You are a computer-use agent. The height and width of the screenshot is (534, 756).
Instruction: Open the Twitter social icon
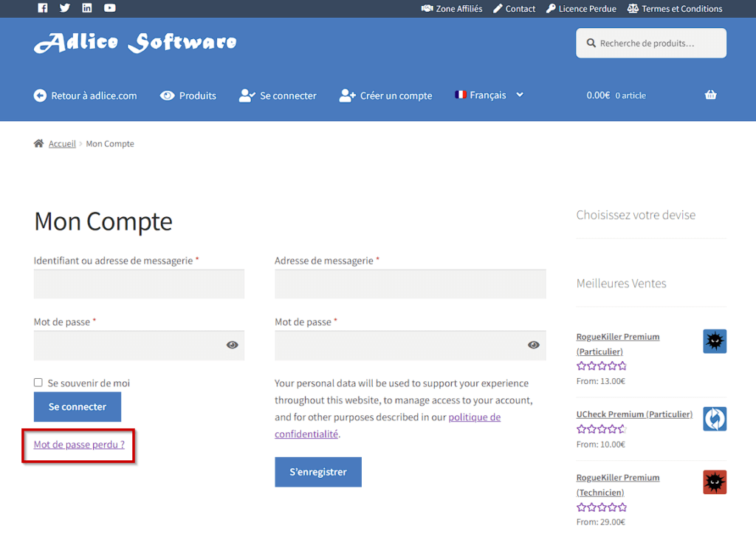(x=65, y=8)
